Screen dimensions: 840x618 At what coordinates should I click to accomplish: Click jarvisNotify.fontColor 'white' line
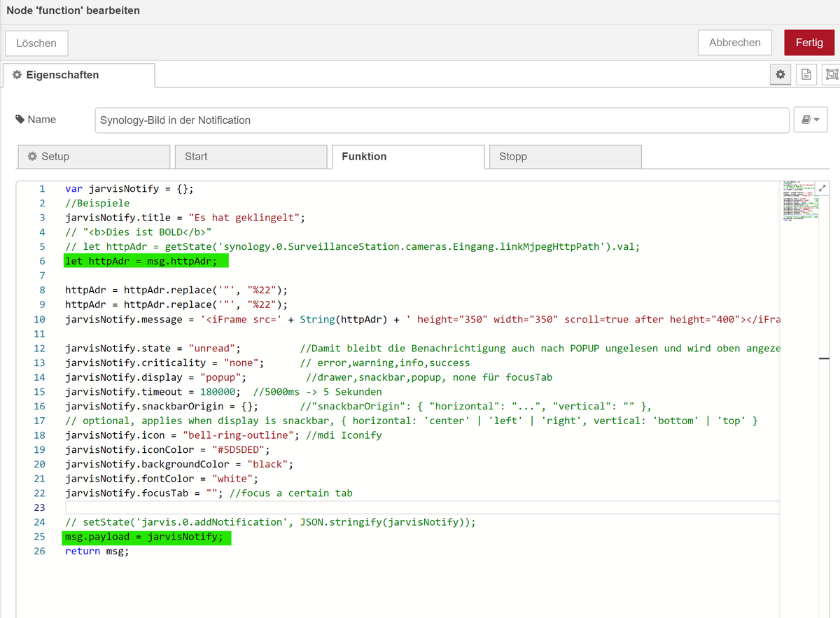(x=162, y=479)
